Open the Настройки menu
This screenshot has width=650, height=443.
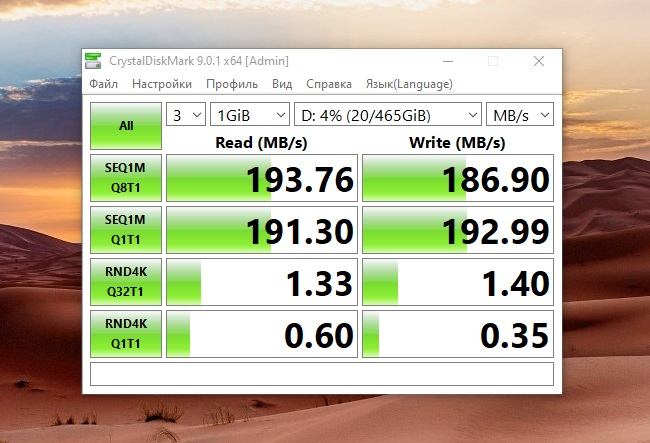click(x=162, y=84)
